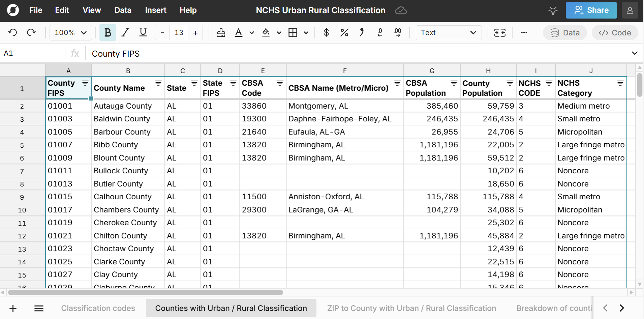Increase decimal places shown
Image resolution: width=644 pixels, height=319 pixels.
pyautogui.click(x=398, y=32)
